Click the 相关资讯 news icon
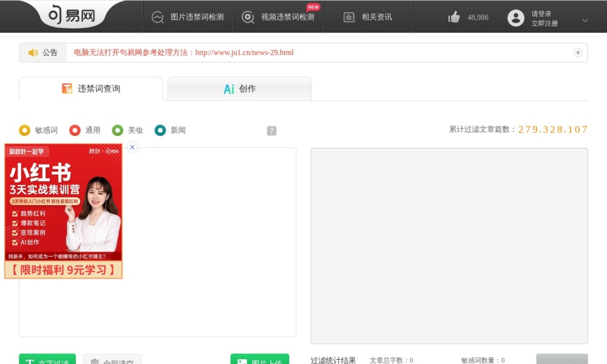 [349, 17]
